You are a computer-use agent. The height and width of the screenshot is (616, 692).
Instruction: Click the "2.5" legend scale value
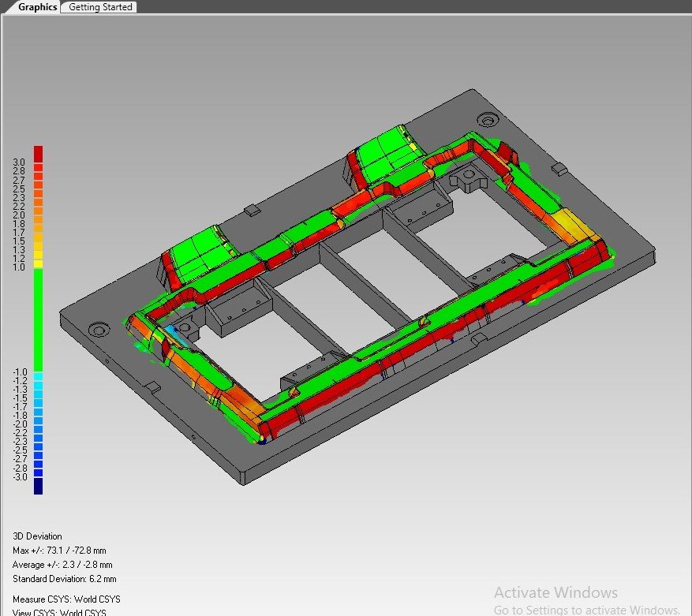tap(19, 189)
